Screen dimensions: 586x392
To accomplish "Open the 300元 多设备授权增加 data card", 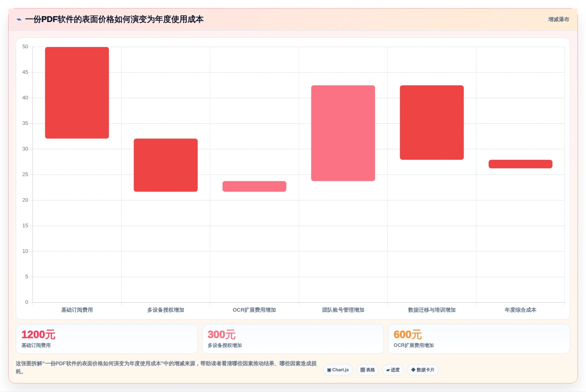I will (x=293, y=339).
